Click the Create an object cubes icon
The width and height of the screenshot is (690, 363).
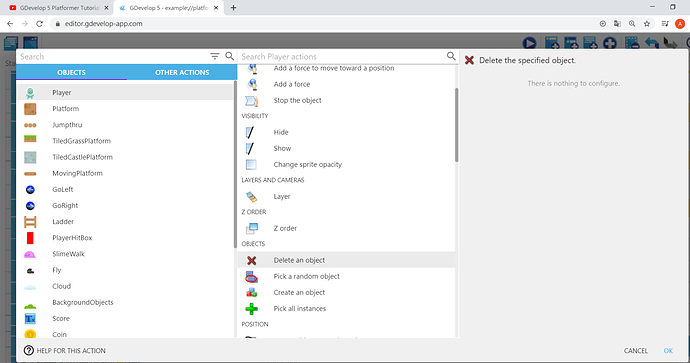tap(252, 293)
